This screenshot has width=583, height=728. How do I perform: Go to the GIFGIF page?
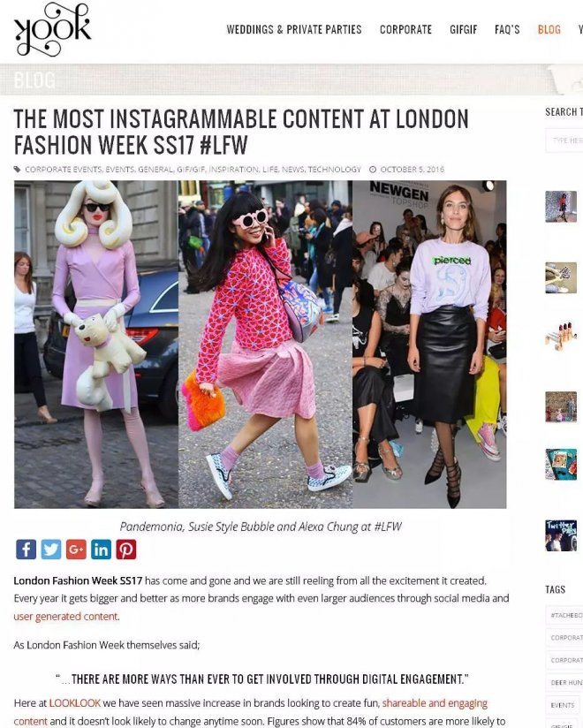pyautogui.click(x=463, y=30)
